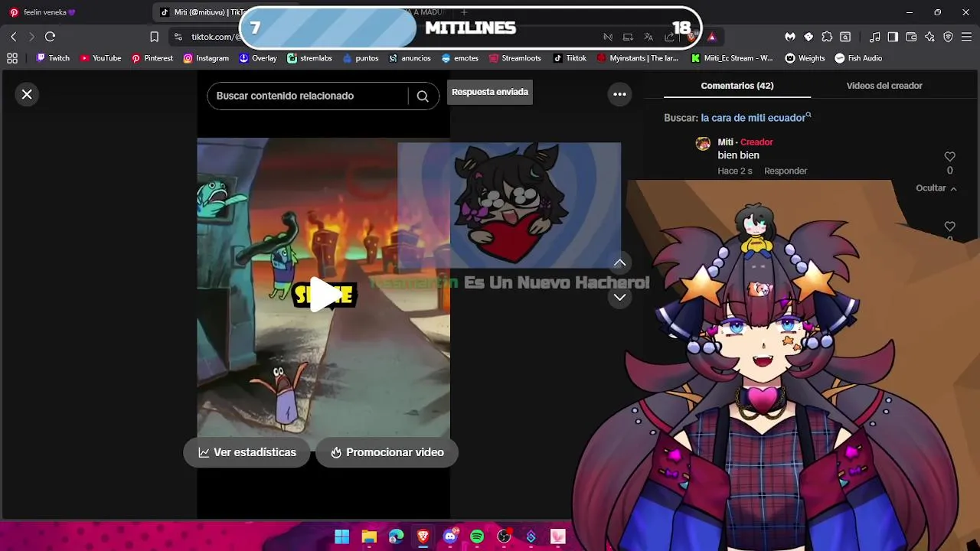The height and width of the screenshot is (551, 980).
Task: Open the browser hamburger menu
Action: point(967,37)
